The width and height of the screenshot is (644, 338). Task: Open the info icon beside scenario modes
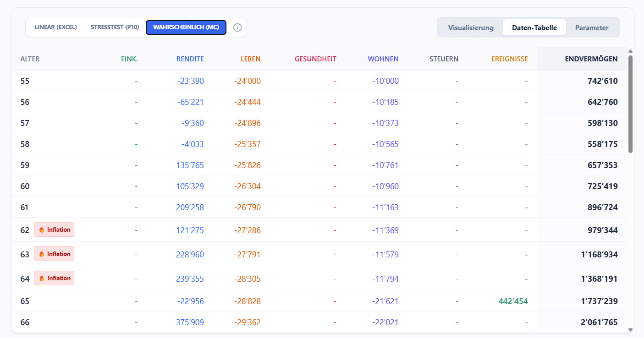click(237, 27)
